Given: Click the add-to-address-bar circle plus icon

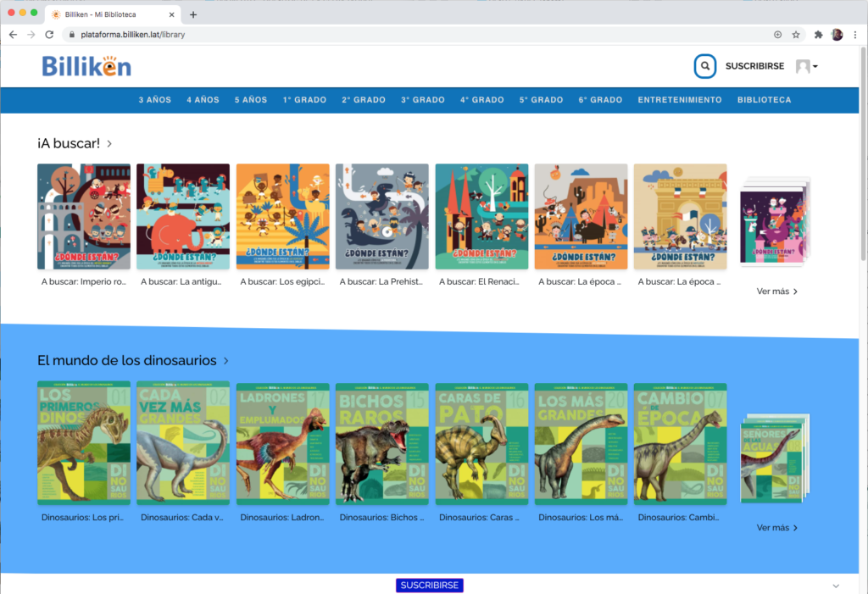Looking at the screenshot, I should 777,35.
